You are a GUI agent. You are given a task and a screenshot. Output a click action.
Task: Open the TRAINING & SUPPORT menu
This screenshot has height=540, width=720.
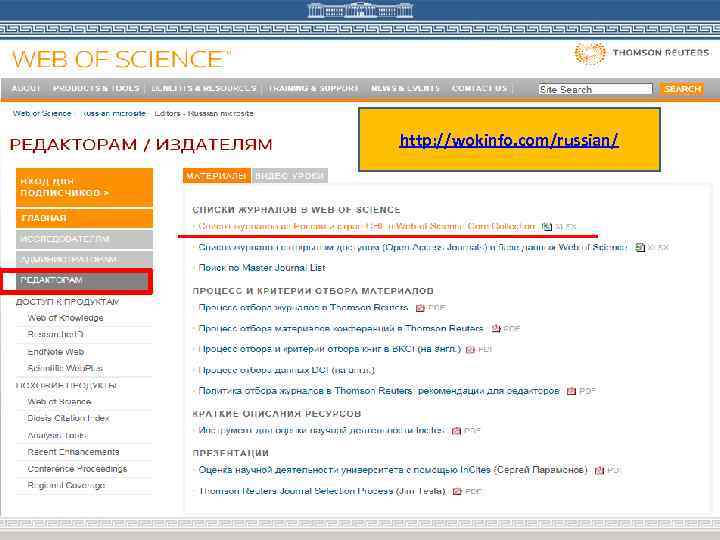click(314, 88)
